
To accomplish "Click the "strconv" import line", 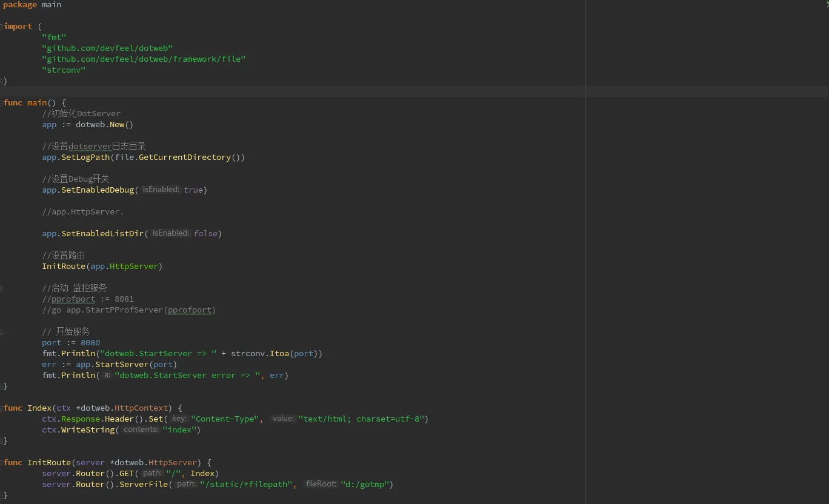I will [64, 70].
